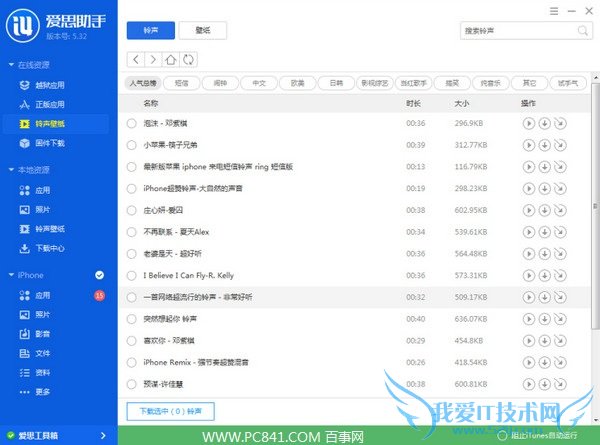Image resolution: width=600 pixels, height=445 pixels.
Task: Download the I Believe I Can Fly ringtone
Action: (x=544, y=275)
